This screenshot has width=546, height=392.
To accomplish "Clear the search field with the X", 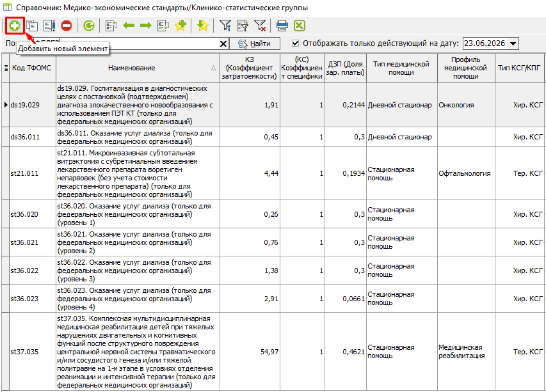I will point(223,44).
